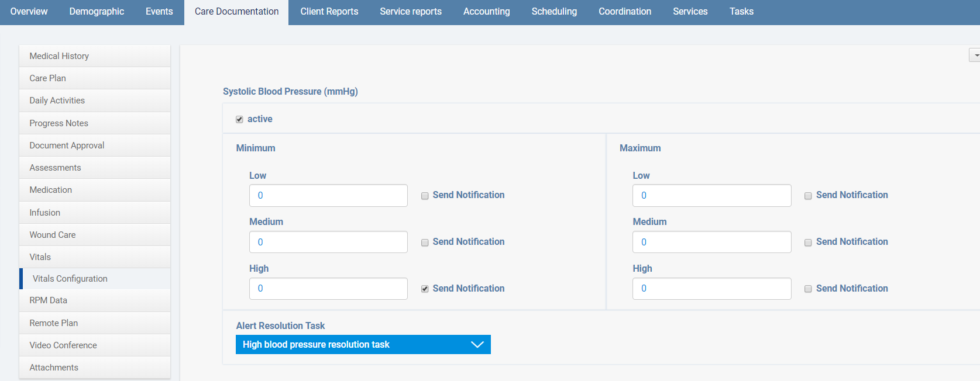Click the Maximum High value input field
The height and width of the screenshot is (381, 980).
pos(711,289)
